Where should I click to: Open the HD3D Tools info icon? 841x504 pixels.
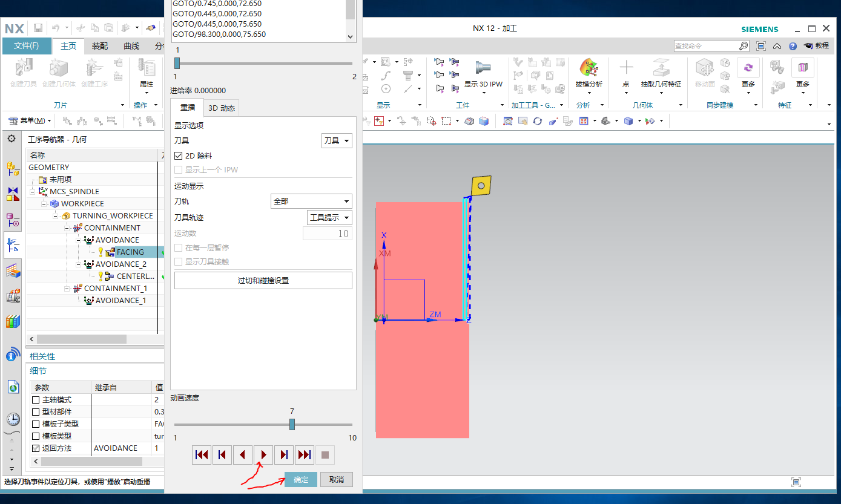[x=13, y=355]
